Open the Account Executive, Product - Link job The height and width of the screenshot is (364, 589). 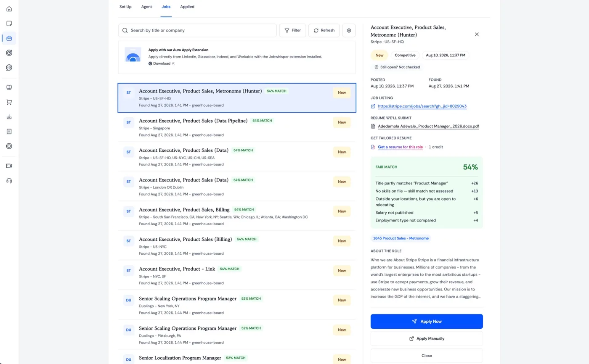237,275
